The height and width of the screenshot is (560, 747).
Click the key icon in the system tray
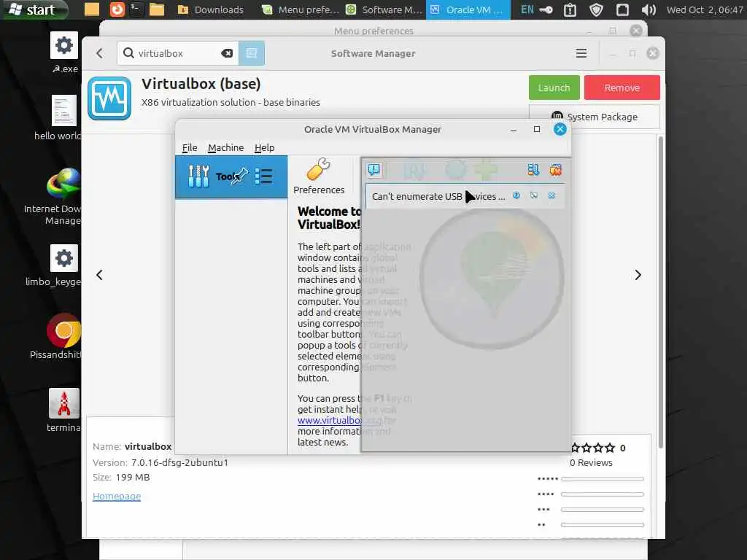(546, 9)
